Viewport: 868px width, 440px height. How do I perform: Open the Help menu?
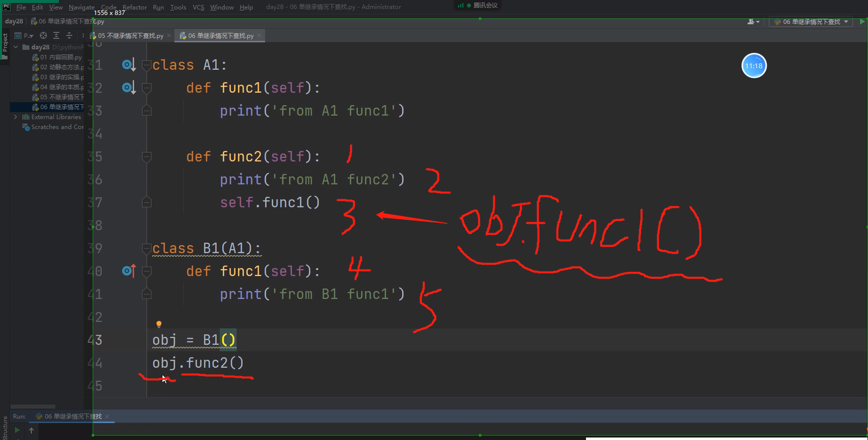[246, 7]
